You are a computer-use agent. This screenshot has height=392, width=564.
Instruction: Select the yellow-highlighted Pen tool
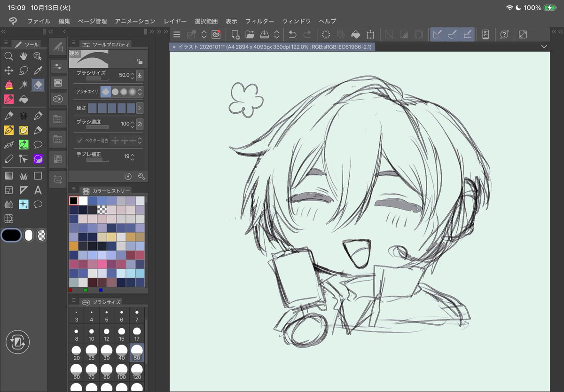click(x=8, y=130)
